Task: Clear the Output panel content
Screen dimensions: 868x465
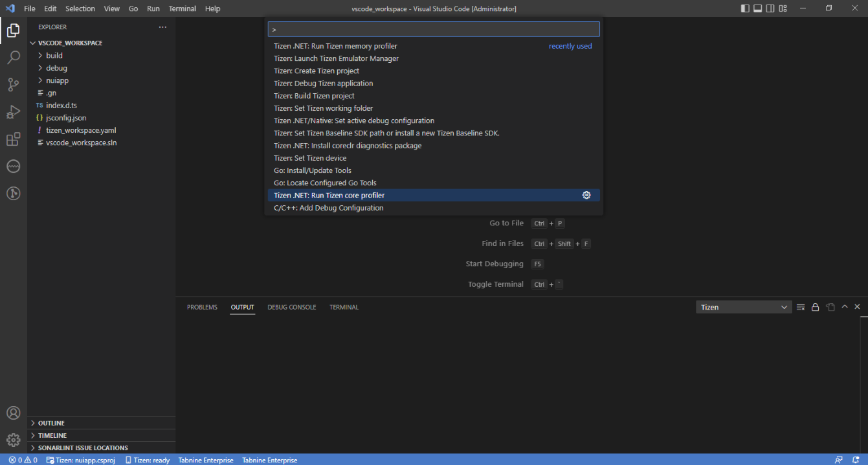Action: tap(800, 306)
